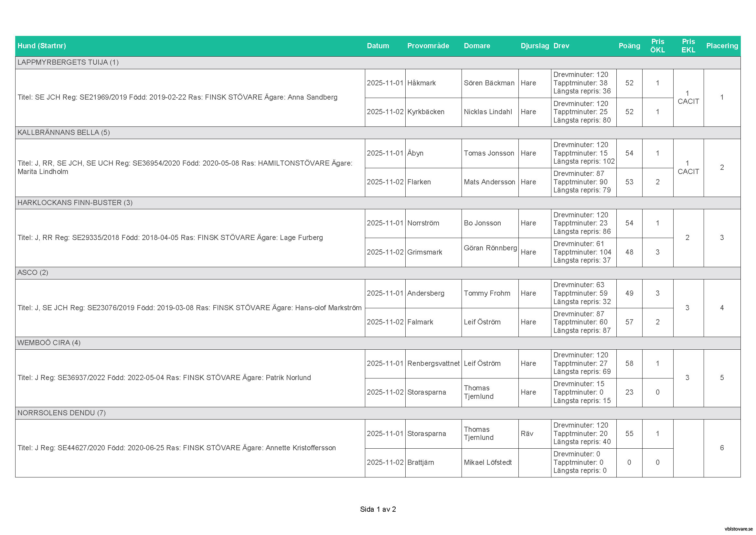This screenshot has height=535, width=756.
Task: Click the Provområde column header
Action: coord(428,46)
